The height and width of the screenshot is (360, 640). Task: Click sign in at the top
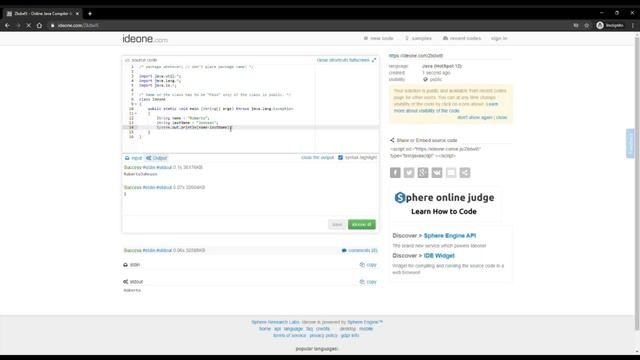pyautogui.click(x=499, y=38)
